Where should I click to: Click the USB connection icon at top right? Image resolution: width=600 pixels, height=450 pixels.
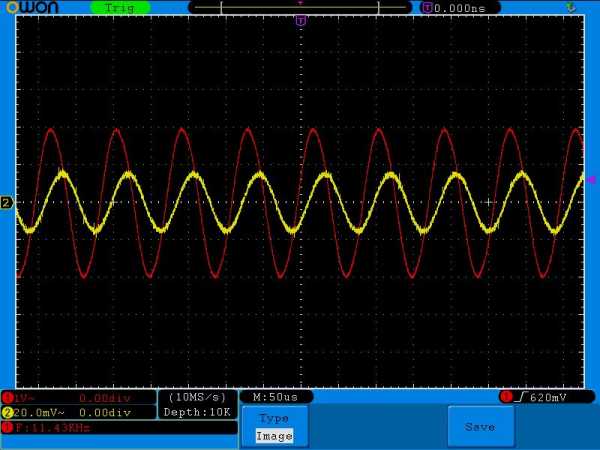571,7
